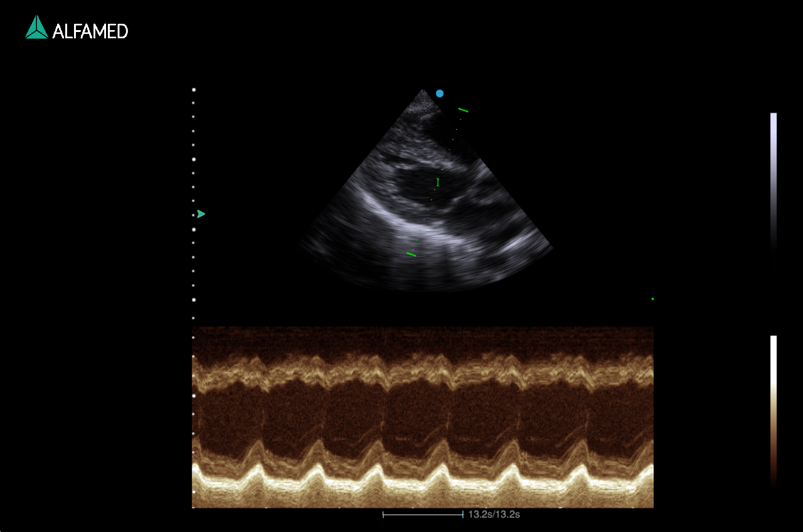
Task: Click left end tick of the time scale
Action: click(383, 514)
